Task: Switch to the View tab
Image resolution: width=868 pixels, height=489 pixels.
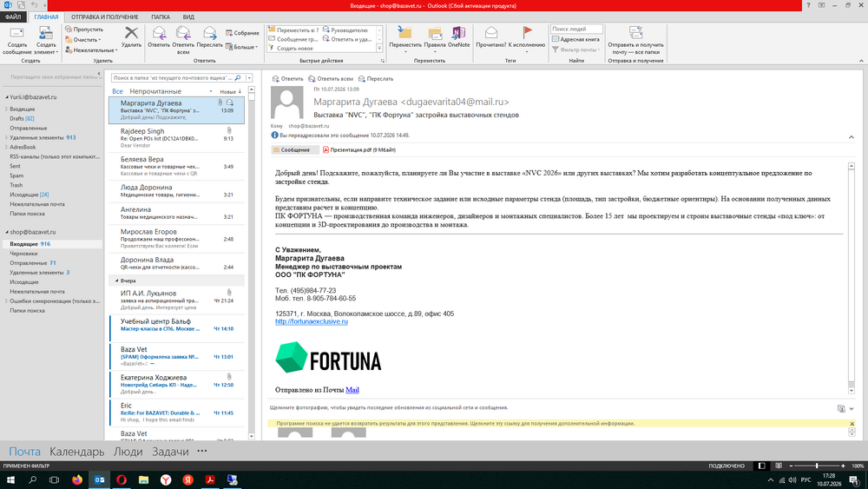Action: pyautogui.click(x=188, y=17)
